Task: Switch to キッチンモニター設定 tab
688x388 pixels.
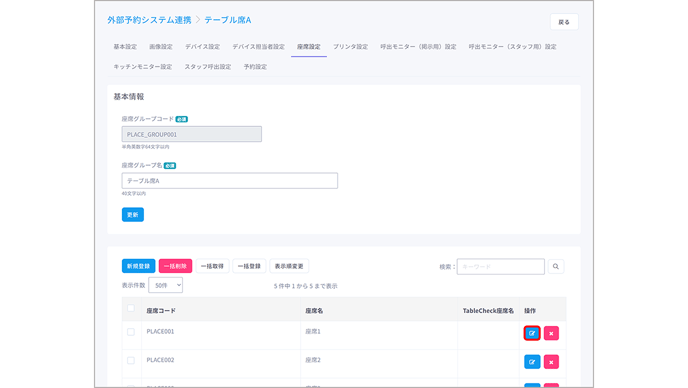Action: coord(143,67)
